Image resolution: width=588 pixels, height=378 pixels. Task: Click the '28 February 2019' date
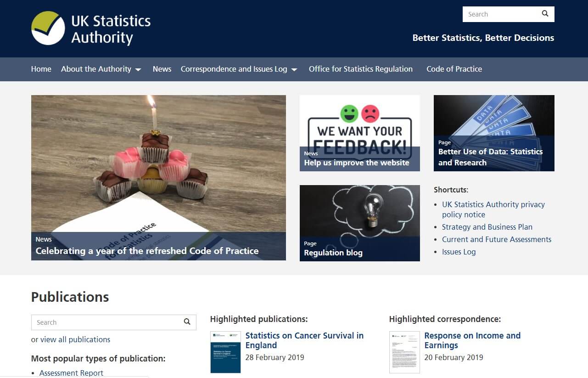tap(275, 357)
